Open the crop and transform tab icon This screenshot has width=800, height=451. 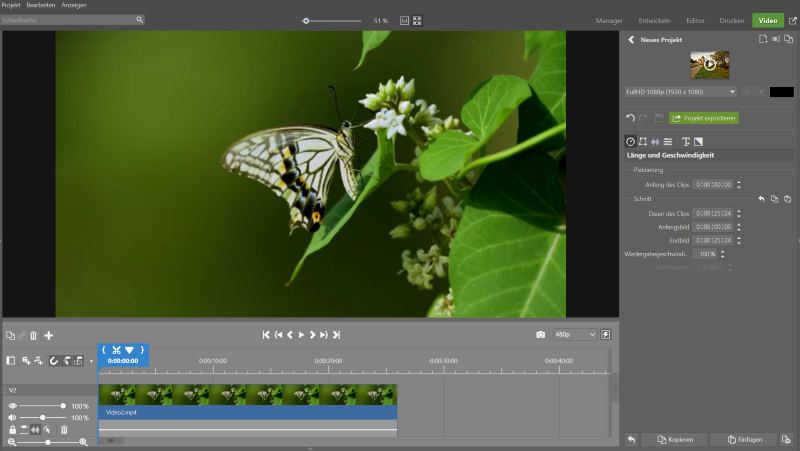643,141
